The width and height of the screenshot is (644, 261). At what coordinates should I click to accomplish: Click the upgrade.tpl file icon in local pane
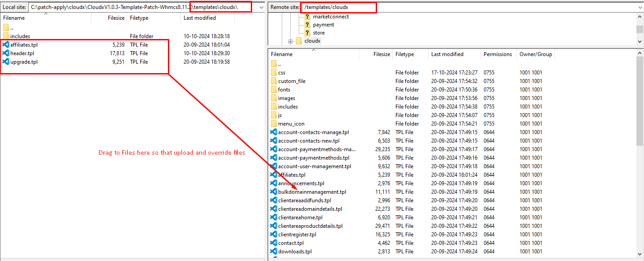(x=6, y=62)
